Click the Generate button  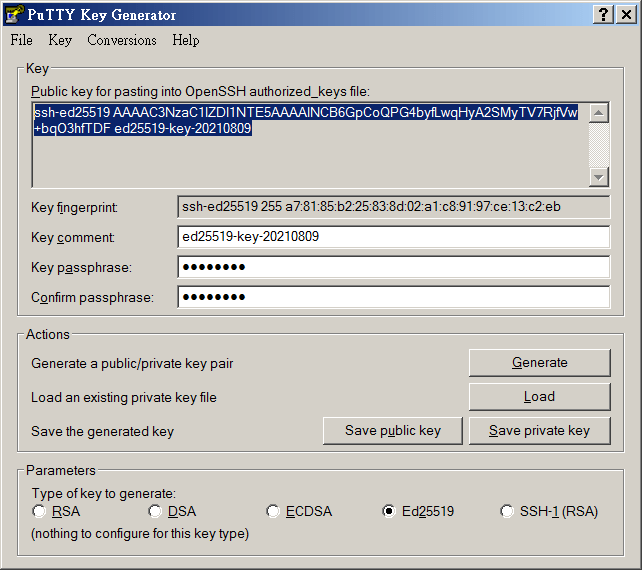point(540,363)
